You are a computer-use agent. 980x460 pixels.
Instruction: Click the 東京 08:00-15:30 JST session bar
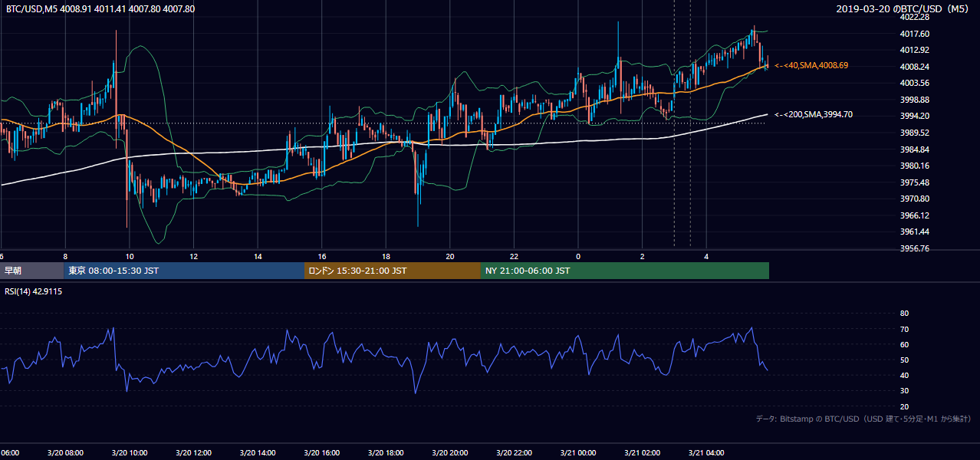184,271
